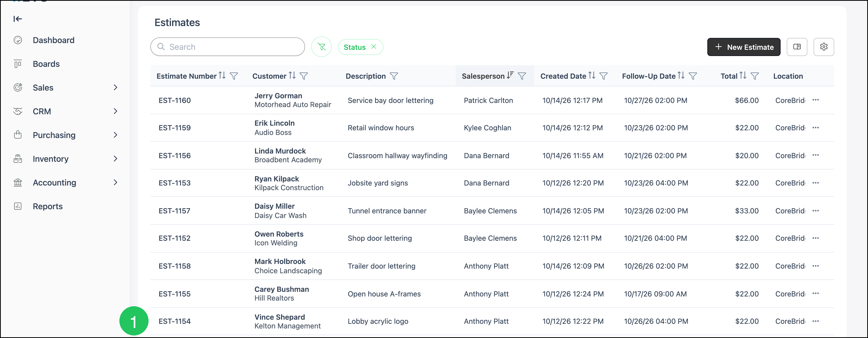Open estimate EST-1157
Image resolution: width=868 pixels, height=338 pixels.
coord(175,211)
